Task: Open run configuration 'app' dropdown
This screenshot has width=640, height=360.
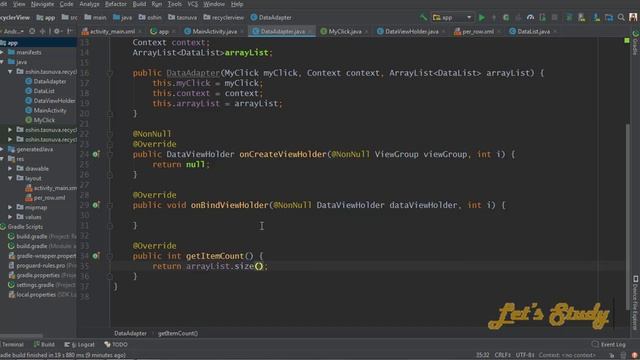Action: point(452,18)
